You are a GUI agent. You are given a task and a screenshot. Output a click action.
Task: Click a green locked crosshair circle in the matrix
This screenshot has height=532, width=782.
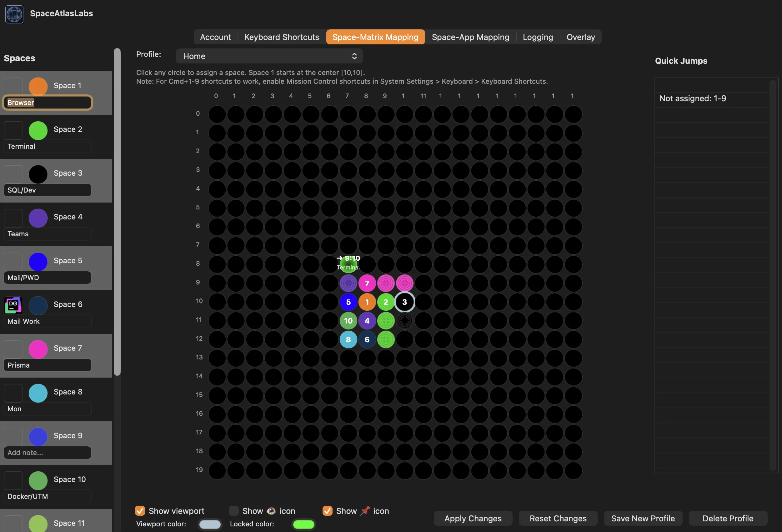click(386, 321)
